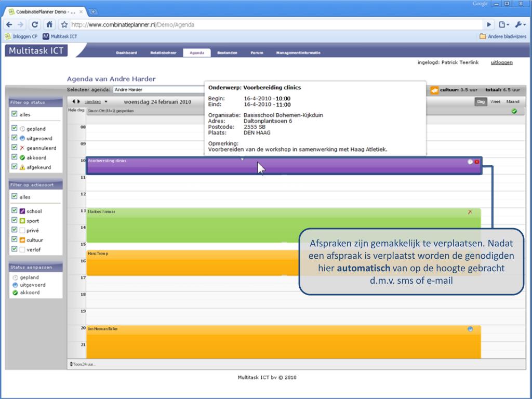Uncheck the uitgevoerd status filter
Screen dimensions: 532x399
14,137
